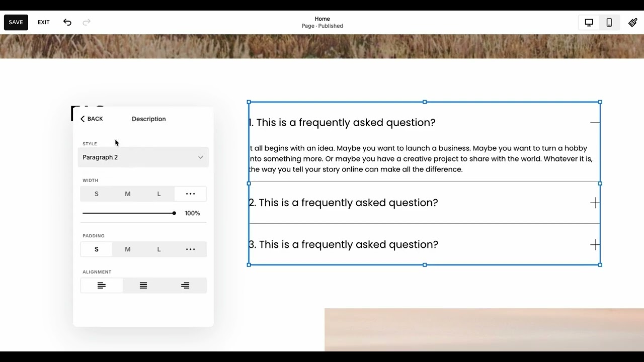This screenshot has width=644, height=362.
Task: Click the SAVE button
Action: point(16,22)
